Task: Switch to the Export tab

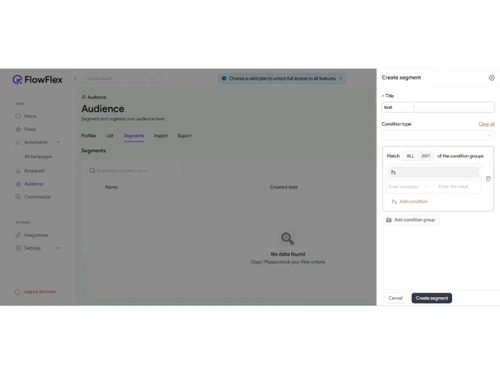Action: pos(184,136)
